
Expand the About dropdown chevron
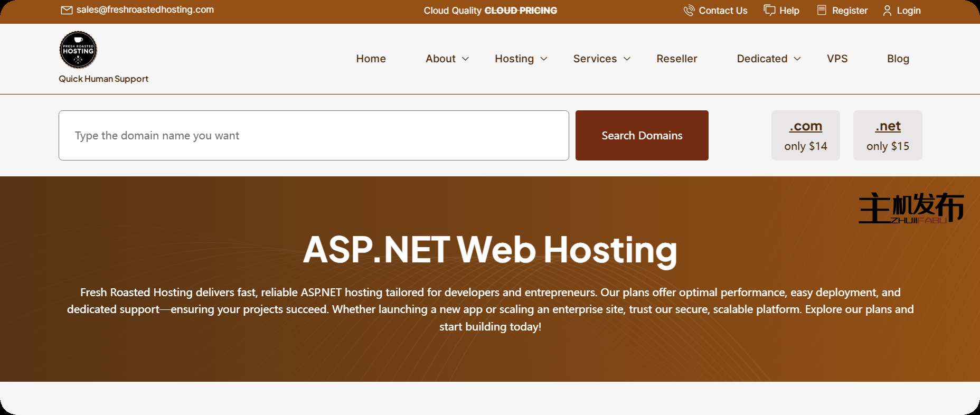point(465,59)
